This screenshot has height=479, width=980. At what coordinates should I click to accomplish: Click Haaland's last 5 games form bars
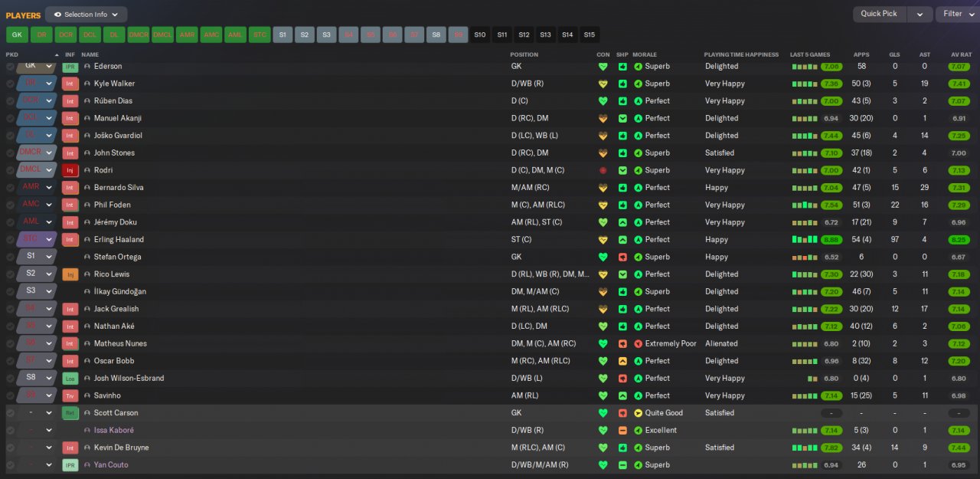click(805, 240)
